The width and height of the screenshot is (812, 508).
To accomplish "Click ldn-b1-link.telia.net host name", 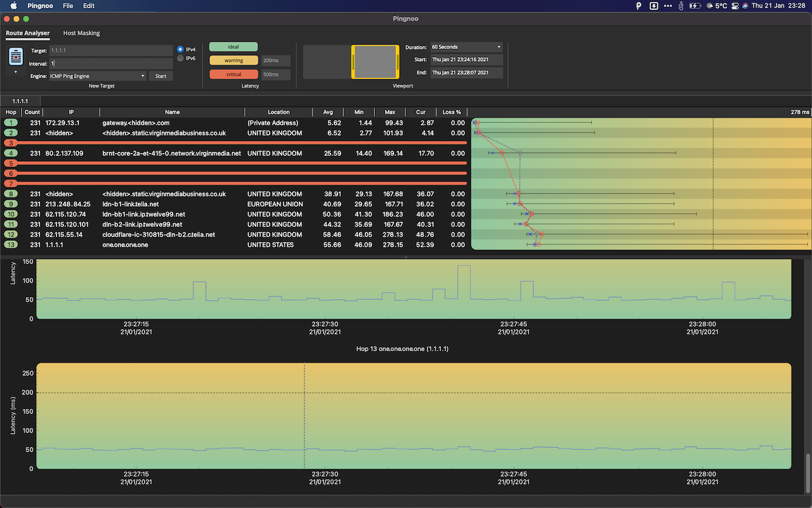I will pyautogui.click(x=131, y=204).
